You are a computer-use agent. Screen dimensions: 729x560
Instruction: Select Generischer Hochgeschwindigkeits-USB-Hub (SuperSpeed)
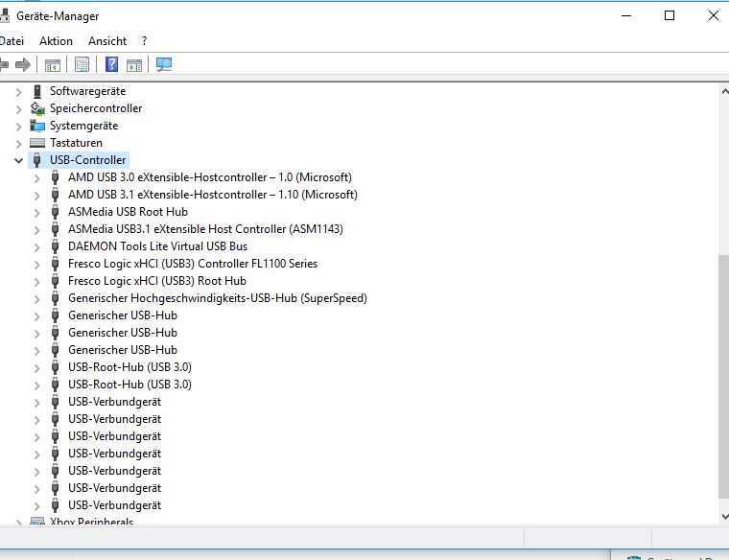point(217,298)
